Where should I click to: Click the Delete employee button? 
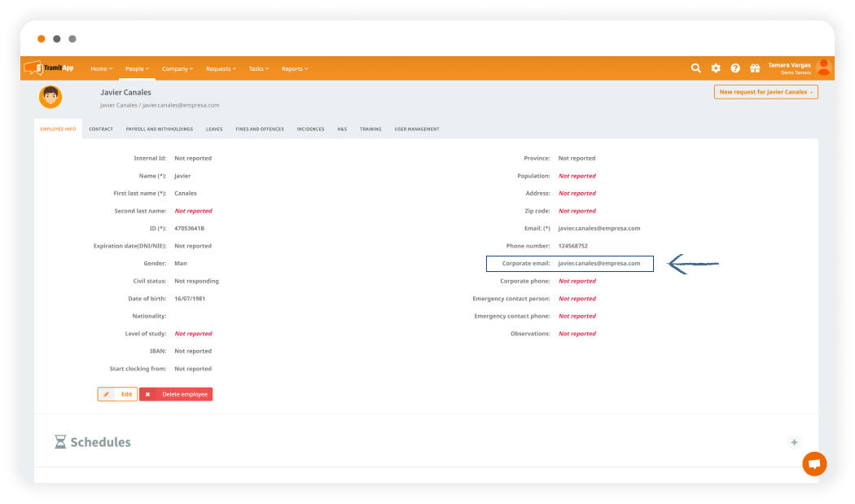[176, 394]
